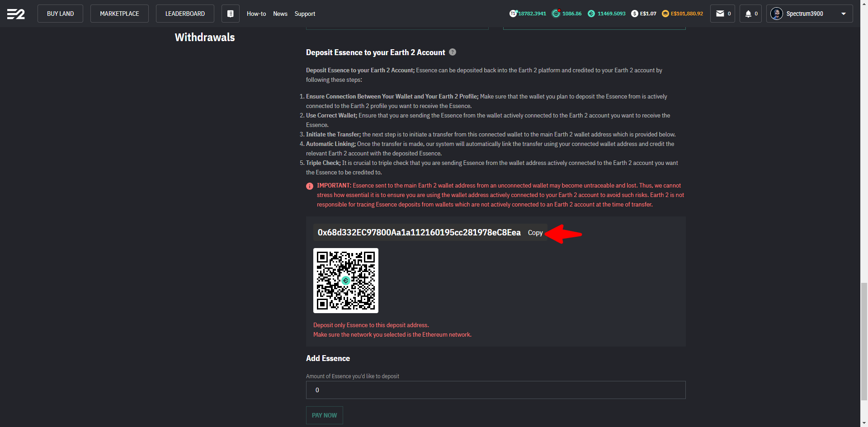Image resolution: width=868 pixels, height=427 pixels.
Task: Click the red IMPORTANT warning info icon
Action: [x=310, y=186]
